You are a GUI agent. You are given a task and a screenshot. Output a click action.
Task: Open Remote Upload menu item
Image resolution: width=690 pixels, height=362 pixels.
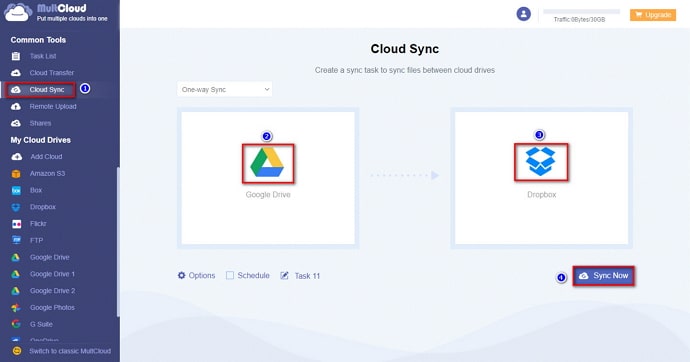53,106
